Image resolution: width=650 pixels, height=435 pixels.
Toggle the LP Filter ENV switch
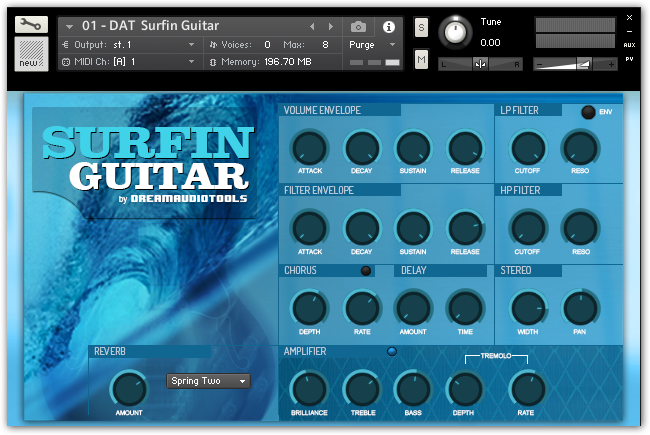click(x=588, y=112)
